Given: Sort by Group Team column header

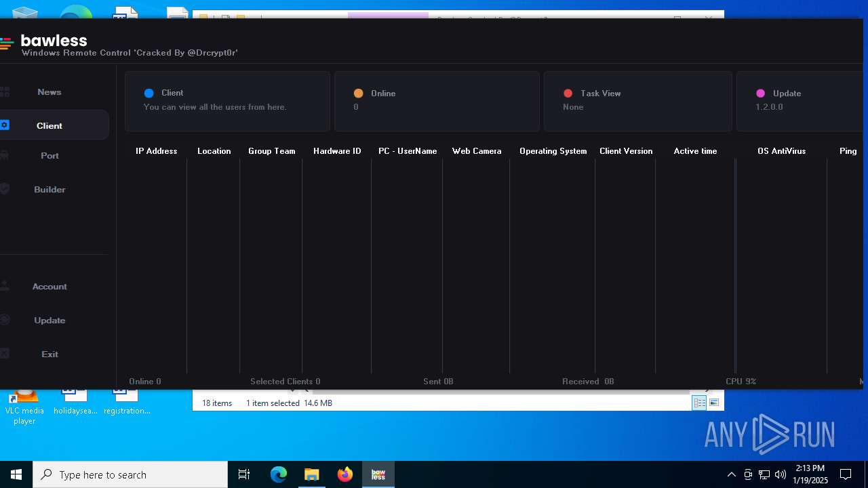Looking at the screenshot, I should (x=271, y=151).
